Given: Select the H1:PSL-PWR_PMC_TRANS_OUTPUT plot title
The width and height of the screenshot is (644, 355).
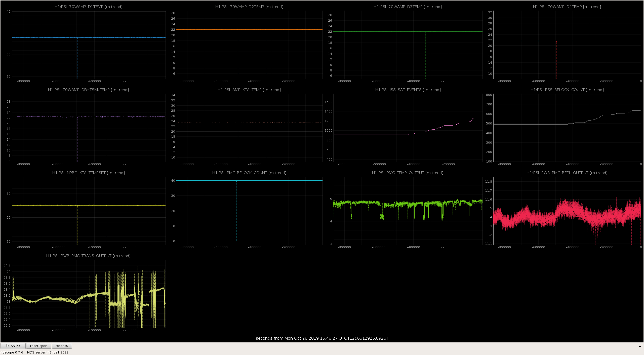Looking at the screenshot, I should [89, 256].
